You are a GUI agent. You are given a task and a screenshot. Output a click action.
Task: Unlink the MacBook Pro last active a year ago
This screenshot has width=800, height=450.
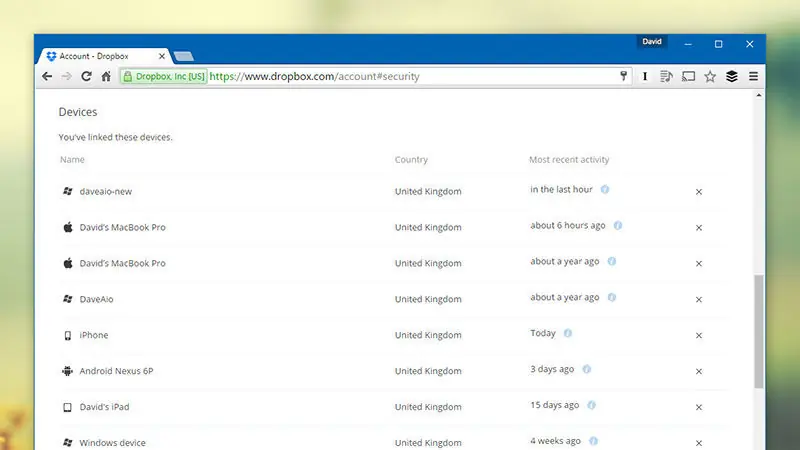(699, 264)
